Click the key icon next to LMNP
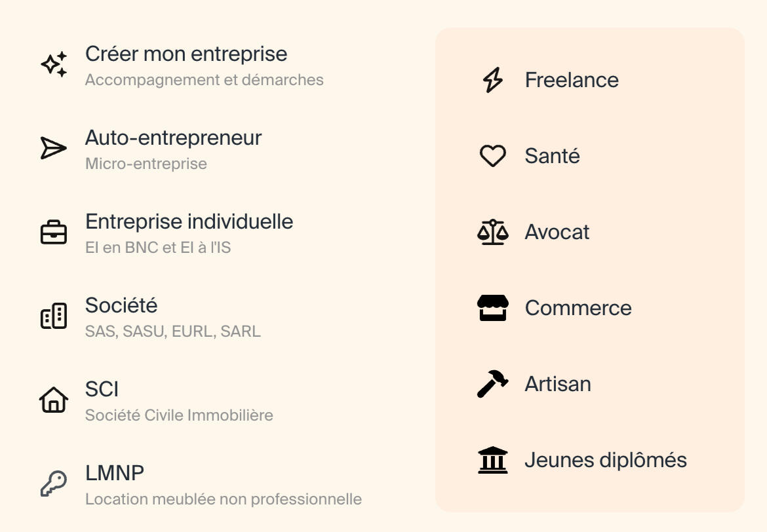The height and width of the screenshot is (532, 767). (x=54, y=484)
